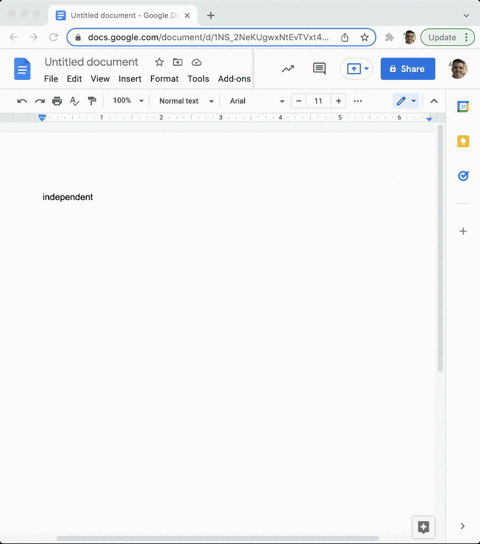Image resolution: width=480 pixels, height=544 pixels.
Task: Open activity dashboard trend icon
Action: (x=288, y=69)
